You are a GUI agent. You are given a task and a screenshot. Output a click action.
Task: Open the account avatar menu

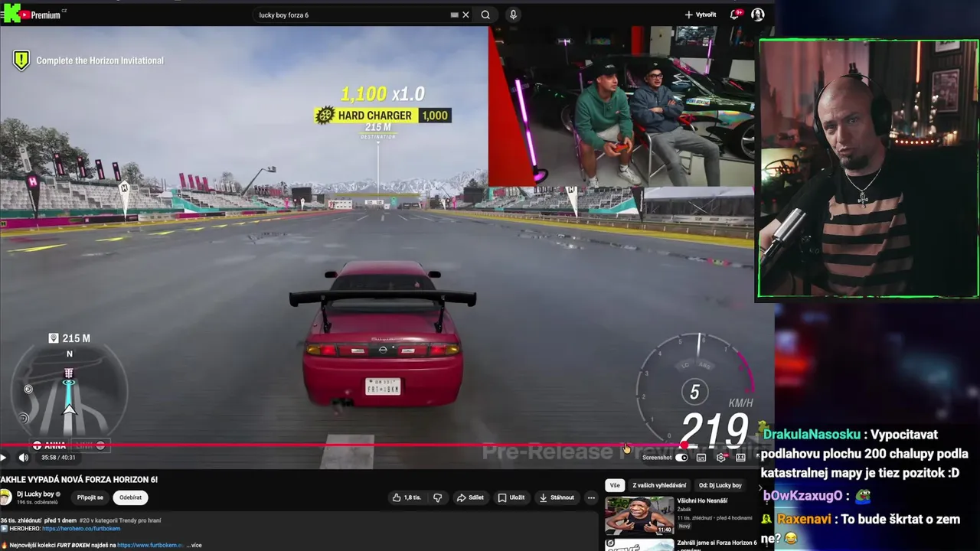(757, 15)
